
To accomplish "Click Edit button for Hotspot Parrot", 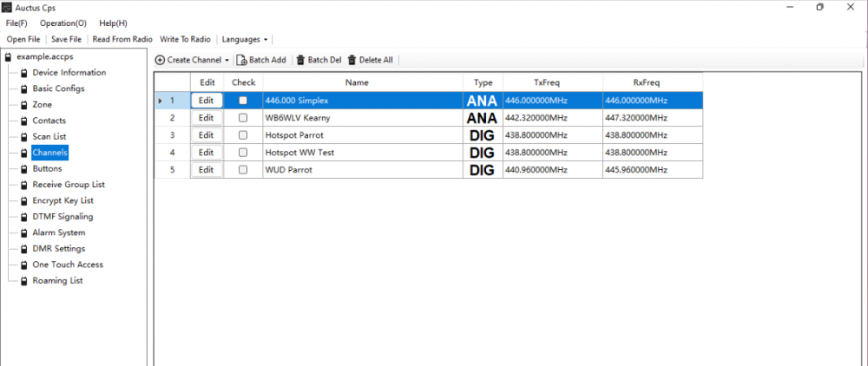I will [x=206, y=135].
